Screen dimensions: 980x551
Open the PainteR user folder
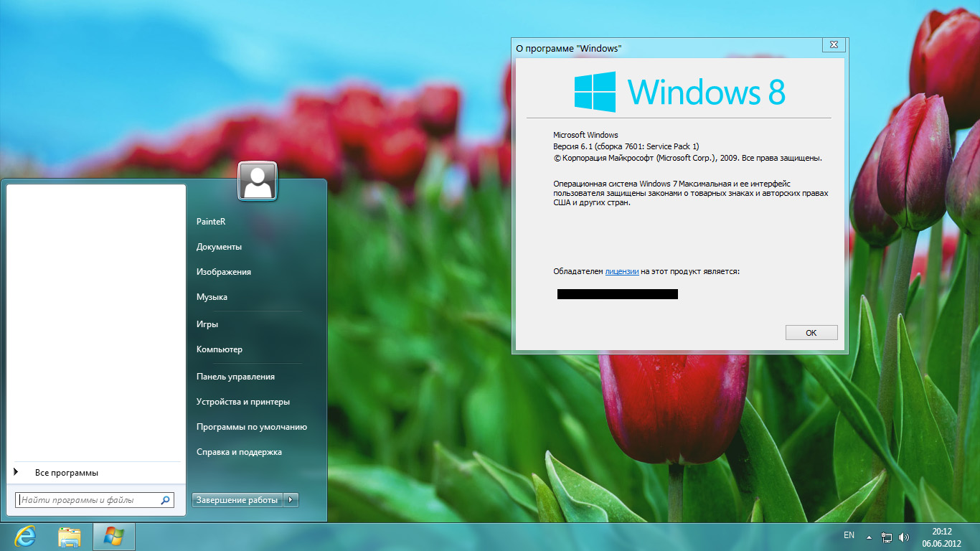(x=211, y=222)
